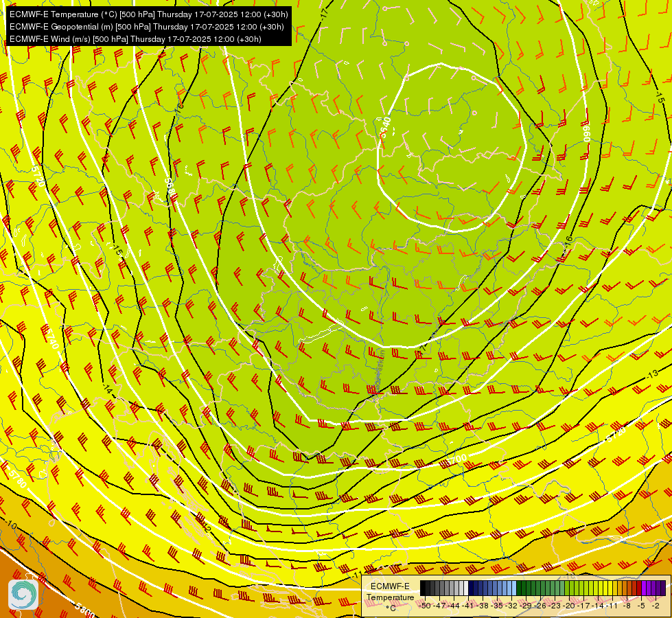Click the -44 legend tick value
This screenshot has width=672, height=618.
point(454,606)
